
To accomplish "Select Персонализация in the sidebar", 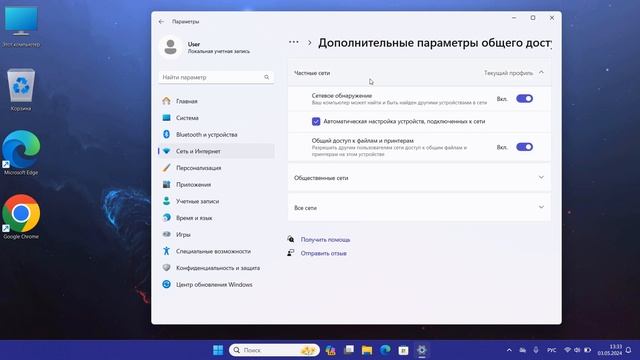I will point(216,168).
